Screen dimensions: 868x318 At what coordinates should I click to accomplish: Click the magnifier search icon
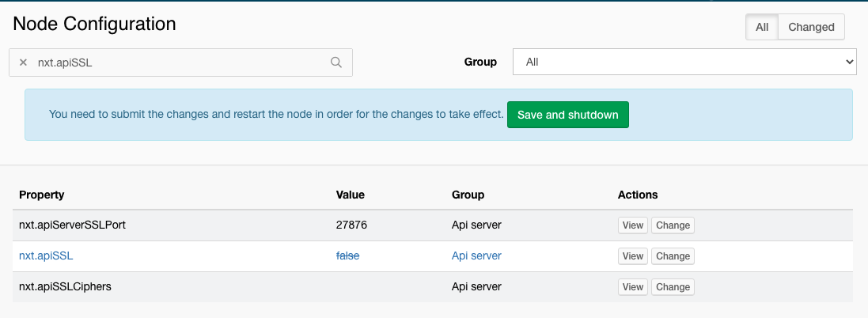coord(336,62)
